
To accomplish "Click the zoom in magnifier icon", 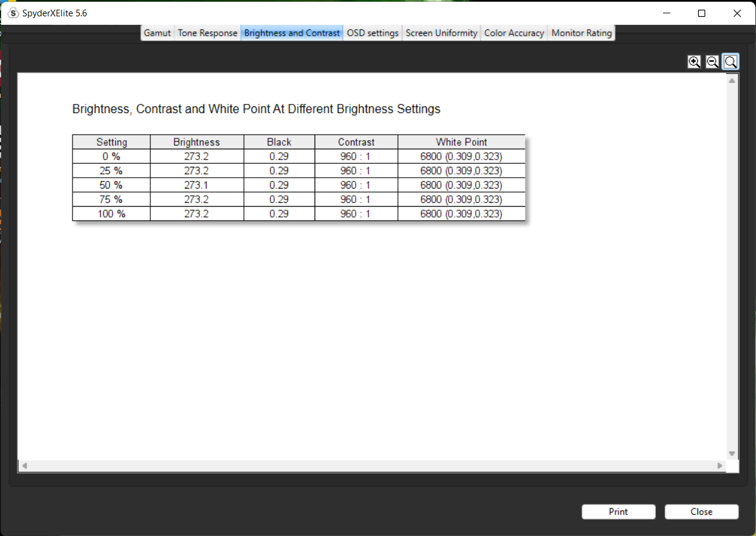I will click(x=694, y=62).
